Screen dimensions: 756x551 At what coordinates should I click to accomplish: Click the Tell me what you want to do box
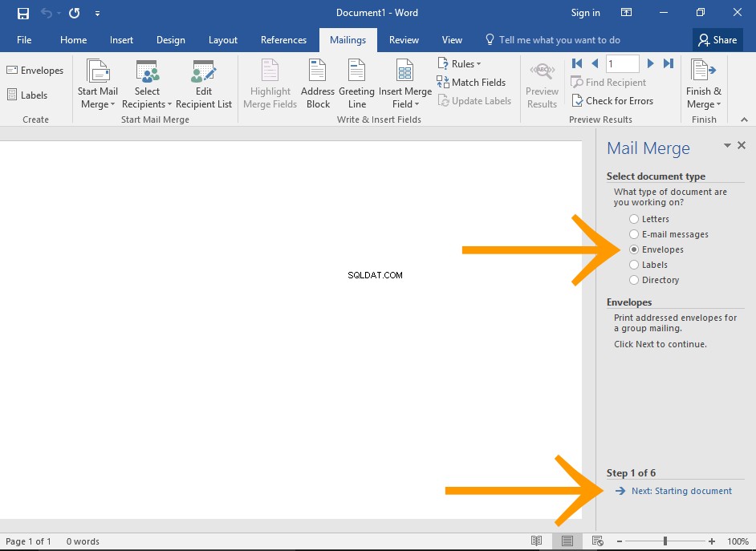pos(552,40)
